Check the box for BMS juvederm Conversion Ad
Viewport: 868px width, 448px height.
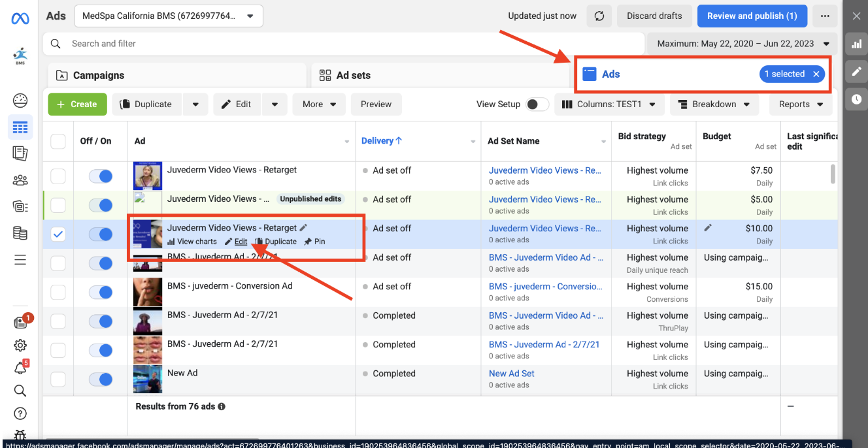(58, 293)
